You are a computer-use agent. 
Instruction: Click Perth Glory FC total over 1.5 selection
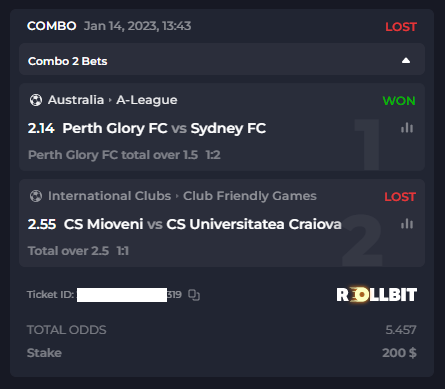tap(113, 155)
